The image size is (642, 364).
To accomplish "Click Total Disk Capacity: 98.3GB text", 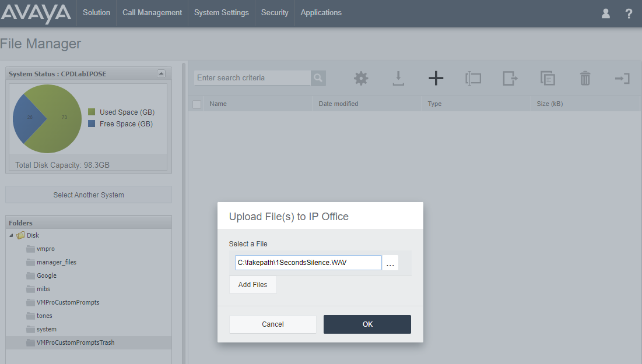I will tap(62, 165).
